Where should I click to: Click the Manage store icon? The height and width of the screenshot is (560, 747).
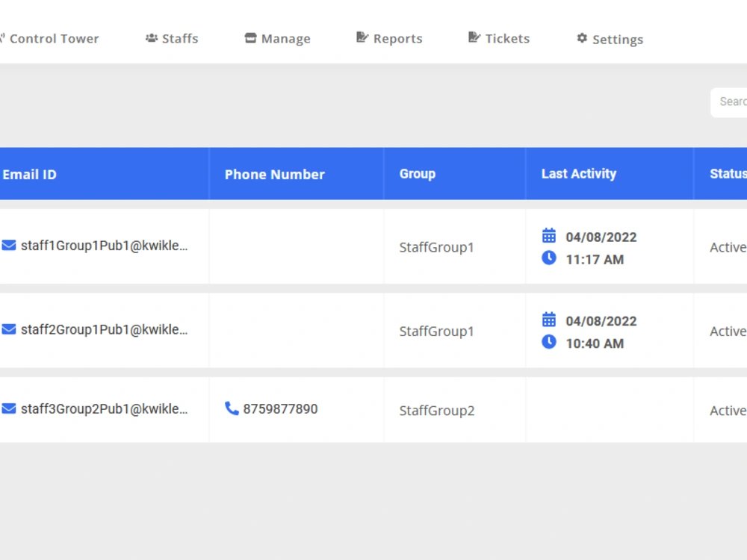click(250, 38)
